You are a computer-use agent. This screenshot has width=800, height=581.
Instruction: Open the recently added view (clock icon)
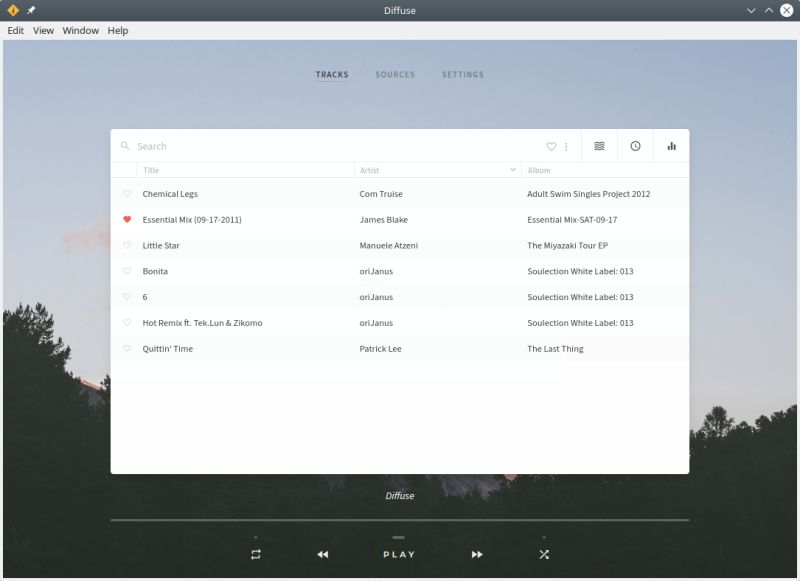pos(634,145)
